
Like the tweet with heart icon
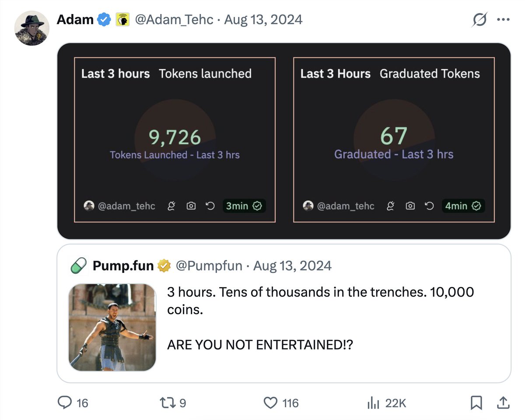pos(272,402)
